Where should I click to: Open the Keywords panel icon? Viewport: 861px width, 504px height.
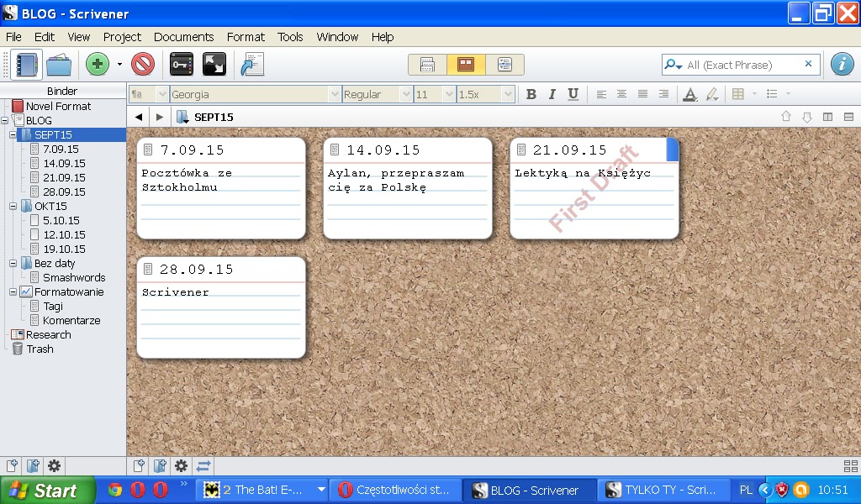pos(182,65)
